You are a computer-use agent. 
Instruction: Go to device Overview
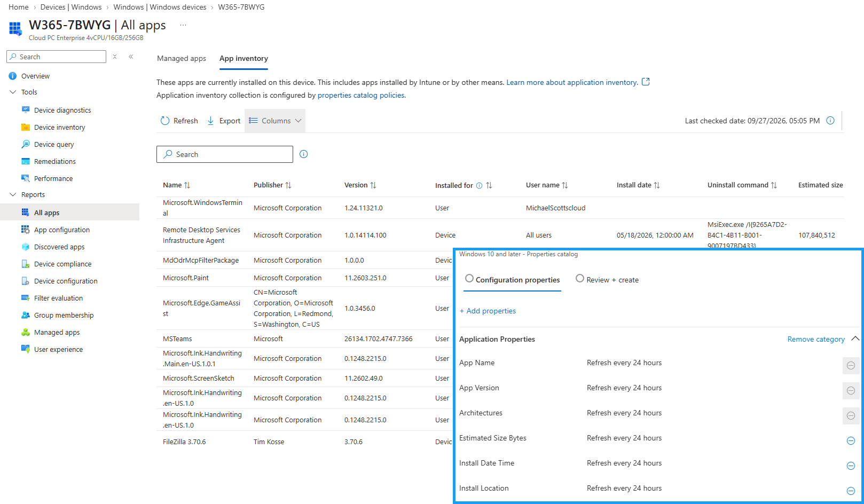[x=35, y=76]
